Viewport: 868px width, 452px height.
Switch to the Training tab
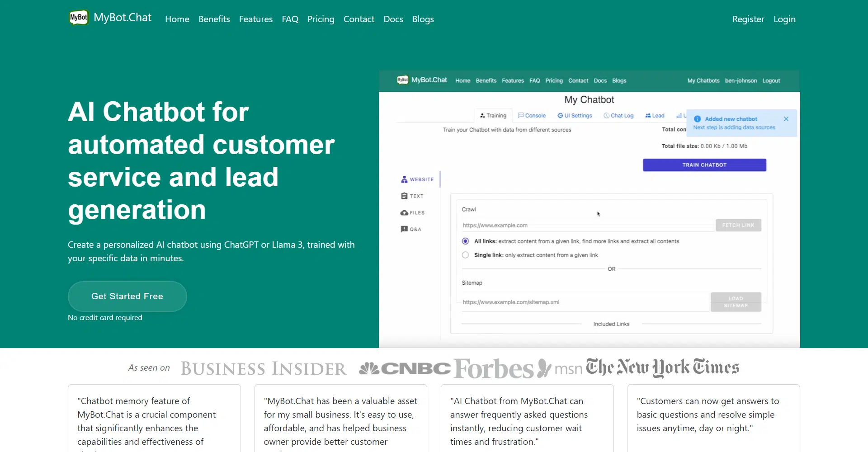tap(493, 116)
